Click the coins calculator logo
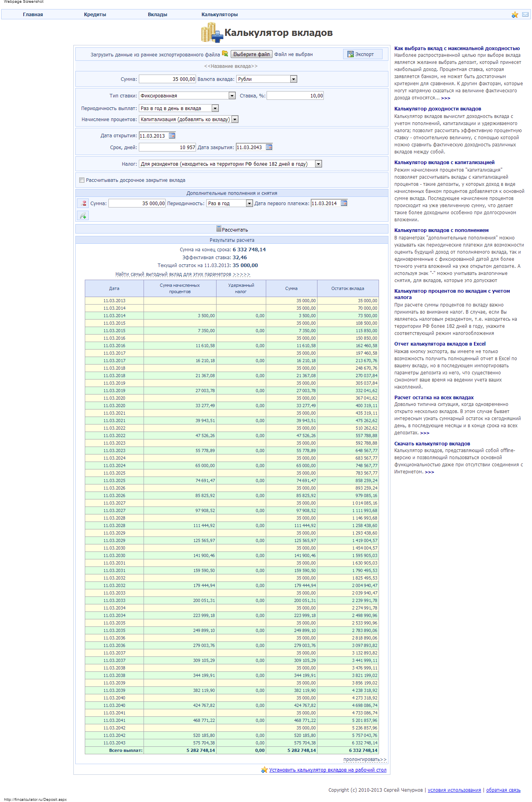 [x=212, y=32]
